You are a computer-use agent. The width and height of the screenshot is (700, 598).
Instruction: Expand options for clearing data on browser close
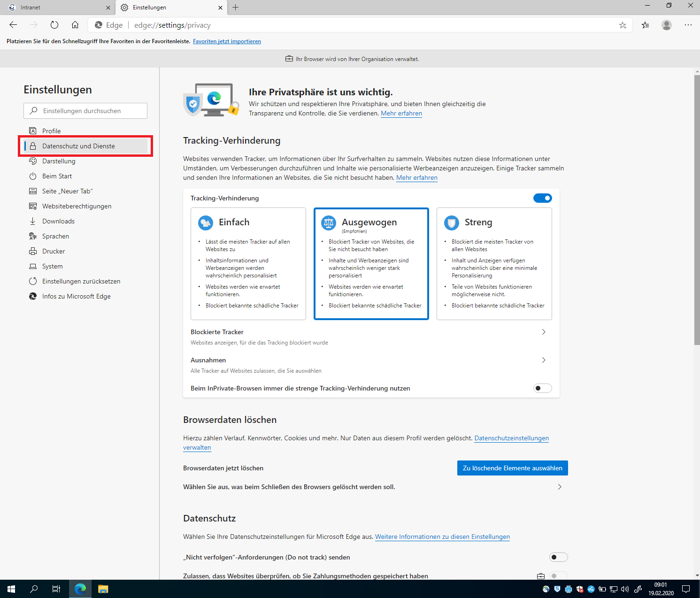(x=559, y=487)
